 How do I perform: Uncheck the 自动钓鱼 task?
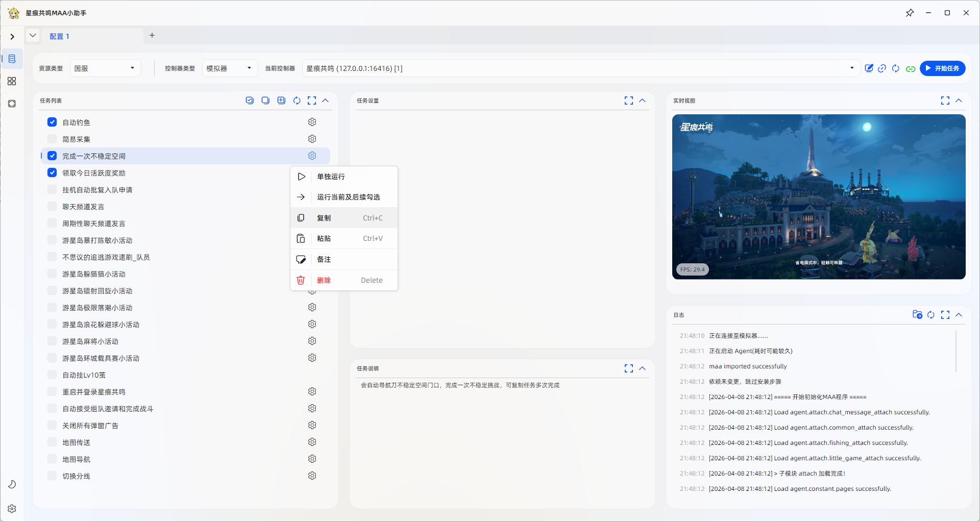52,122
